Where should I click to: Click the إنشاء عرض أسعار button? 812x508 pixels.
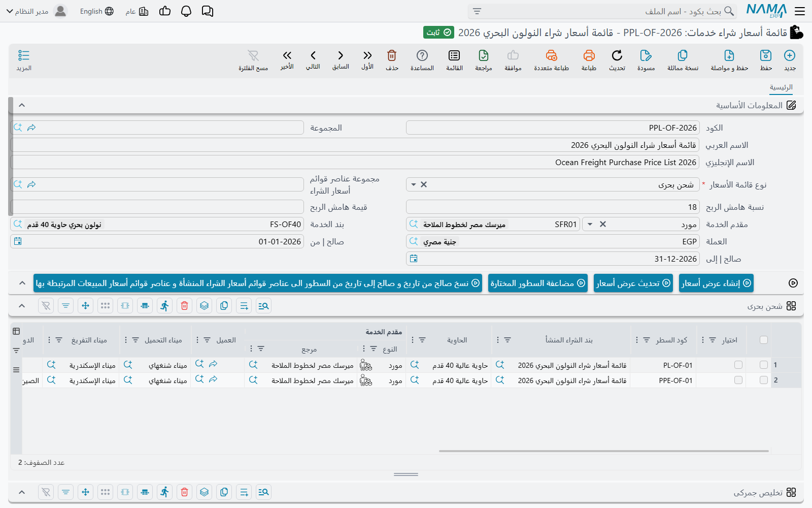pos(716,283)
